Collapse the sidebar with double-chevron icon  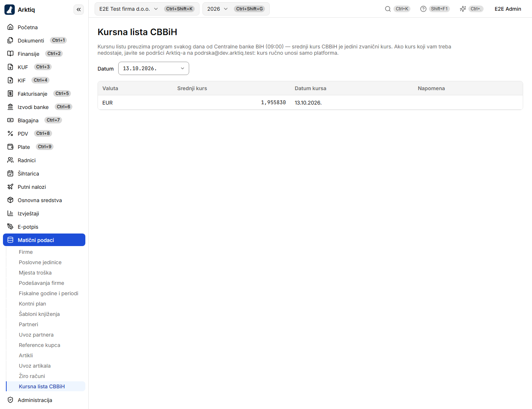point(79,10)
